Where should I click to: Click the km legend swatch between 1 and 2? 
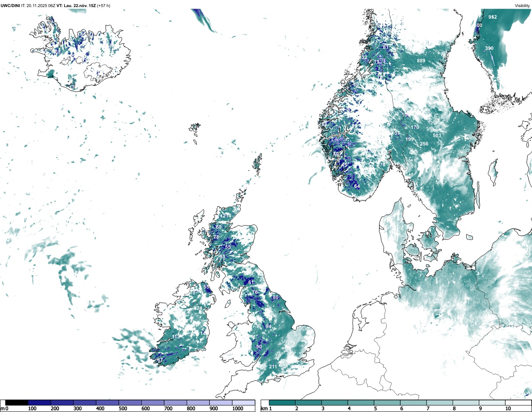pos(282,403)
